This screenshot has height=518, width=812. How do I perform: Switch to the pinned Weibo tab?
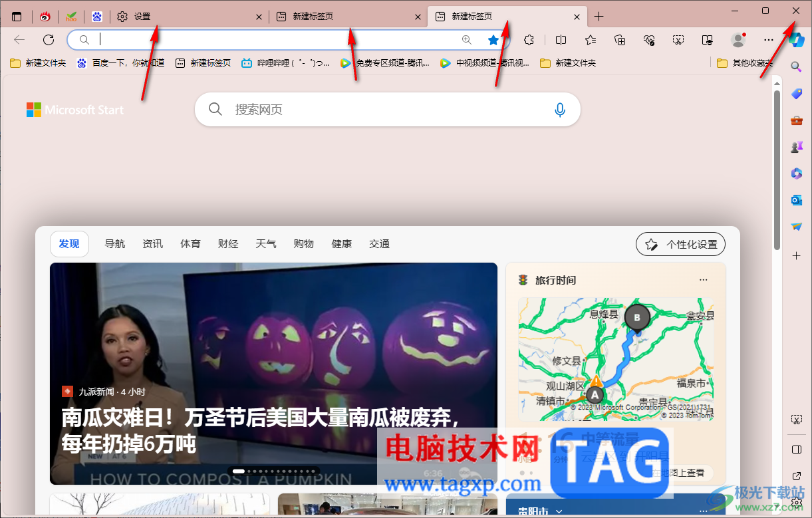(45, 17)
